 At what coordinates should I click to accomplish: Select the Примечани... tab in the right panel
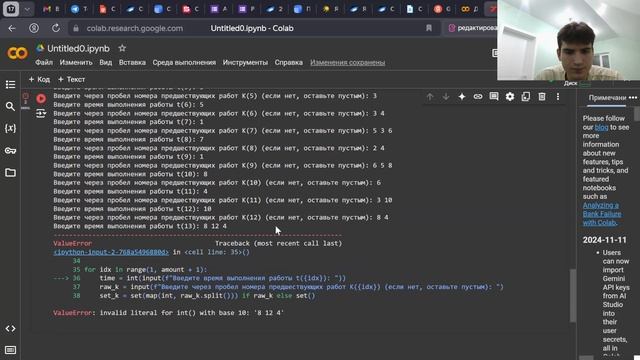tap(607, 98)
